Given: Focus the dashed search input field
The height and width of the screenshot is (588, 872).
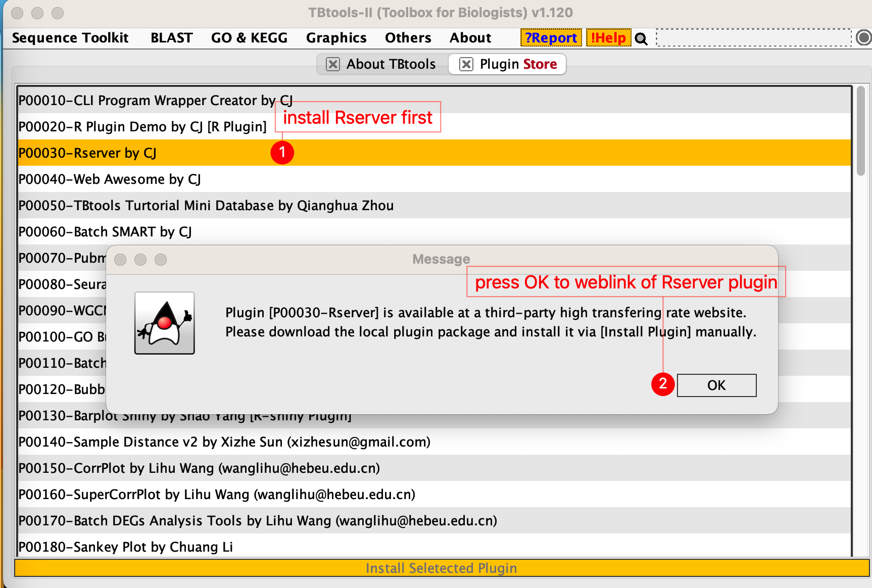Looking at the screenshot, I should (754, 38).
